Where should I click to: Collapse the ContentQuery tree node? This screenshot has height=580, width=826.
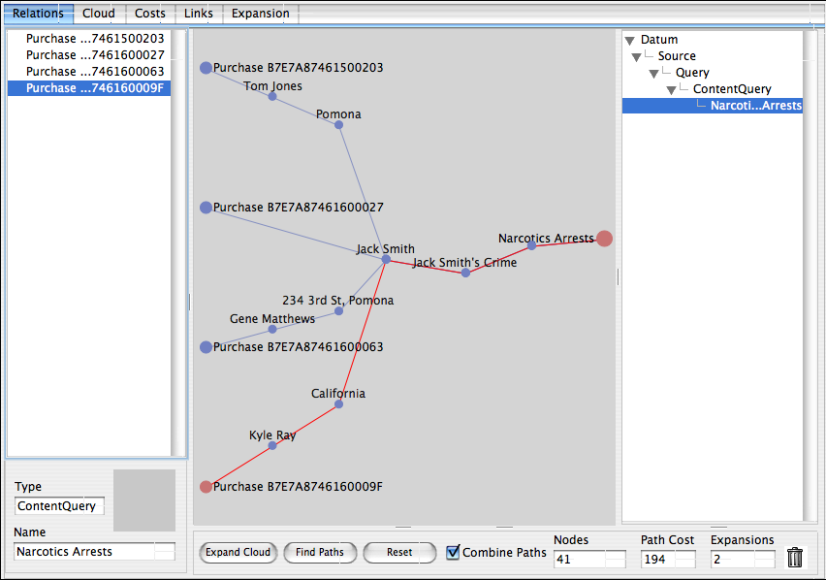[671, 90]
